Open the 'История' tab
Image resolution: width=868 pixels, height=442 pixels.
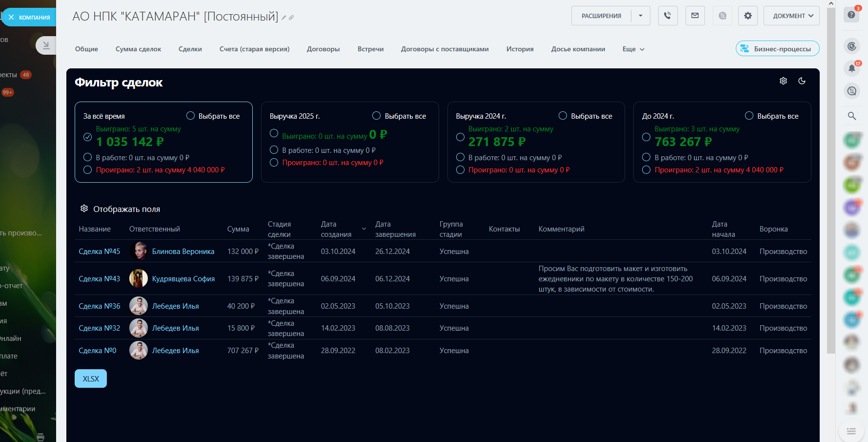tap(520, 49)
